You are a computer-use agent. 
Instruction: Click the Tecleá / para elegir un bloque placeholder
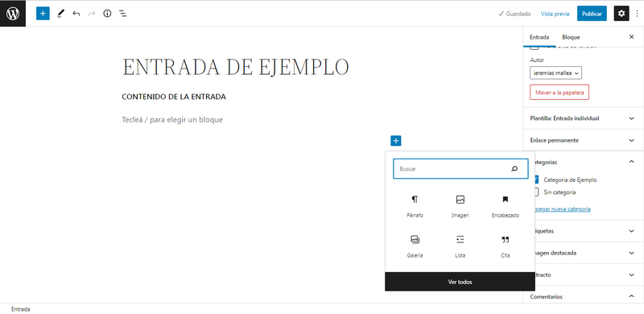pyautogui.click(x=172, y=120)
